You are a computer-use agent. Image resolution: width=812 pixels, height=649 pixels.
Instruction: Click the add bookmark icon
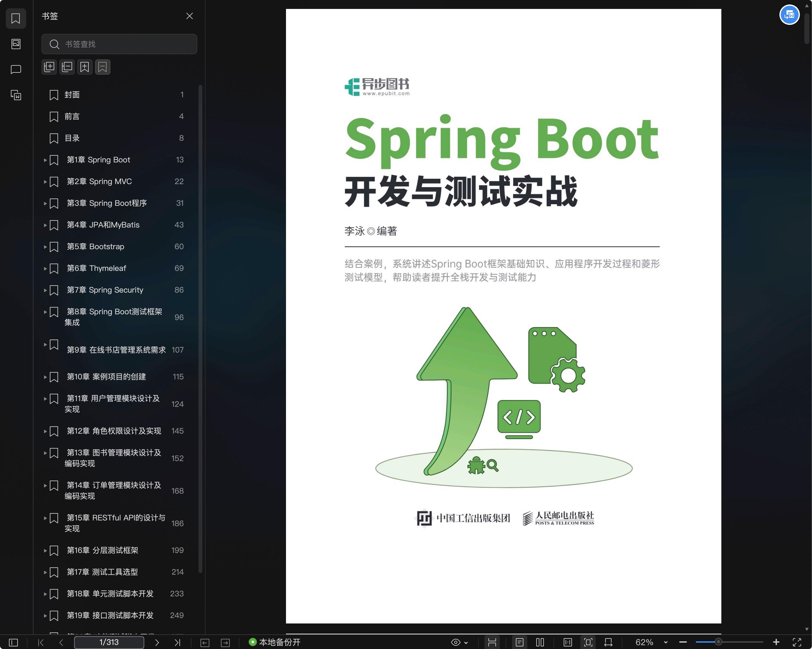[x=85, y=67]
